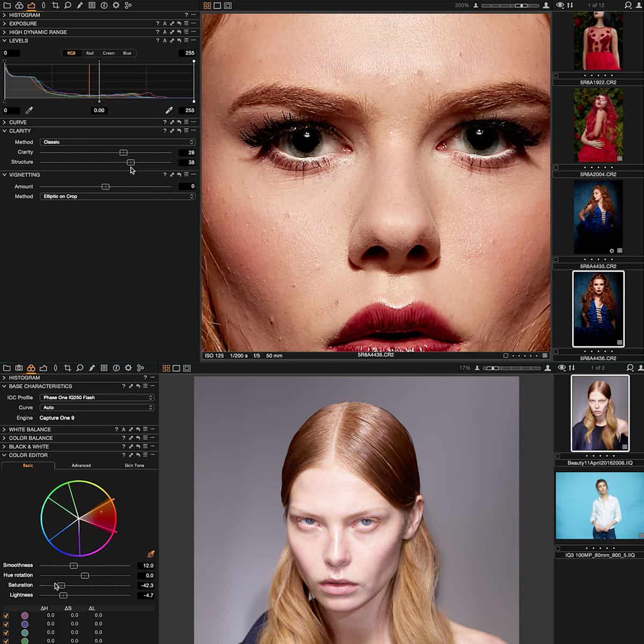The height and width of the screenshot is (644, 644).
Task: Reset the Exposure panel with its reset arrow
Action: coord(179,24)
